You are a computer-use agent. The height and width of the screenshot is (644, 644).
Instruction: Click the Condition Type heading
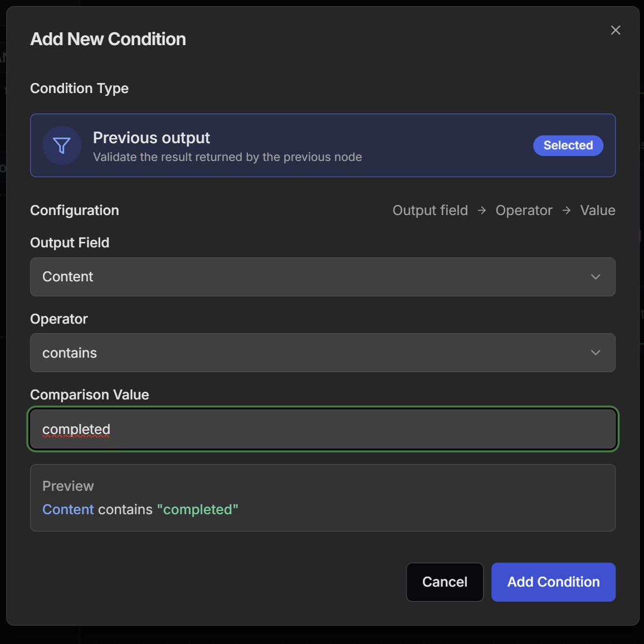pyautogui.click(x=79, y=88)
